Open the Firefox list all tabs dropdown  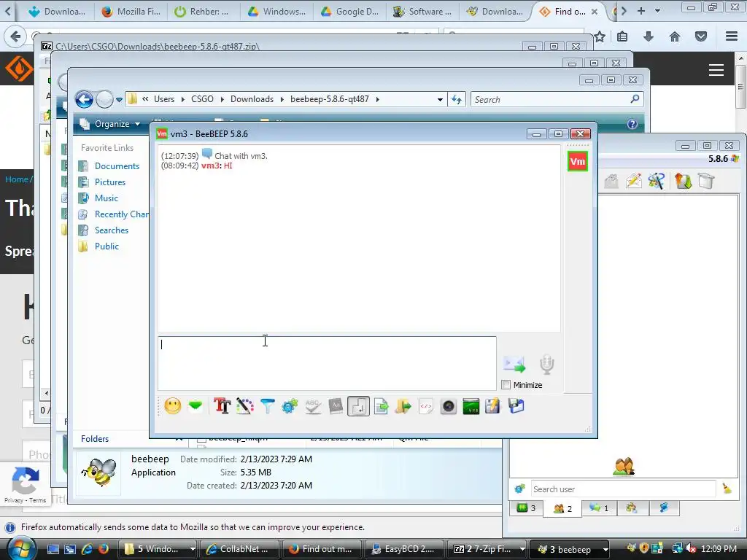point(657,10)
